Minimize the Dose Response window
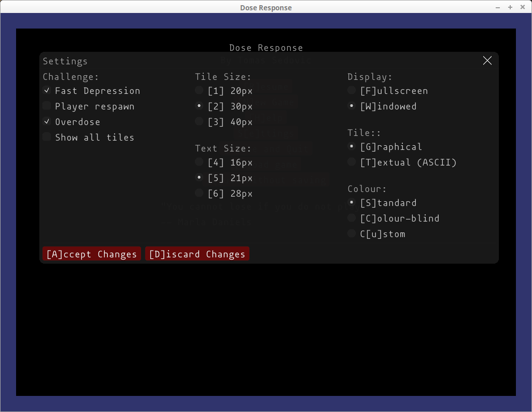 click(498, 7)
